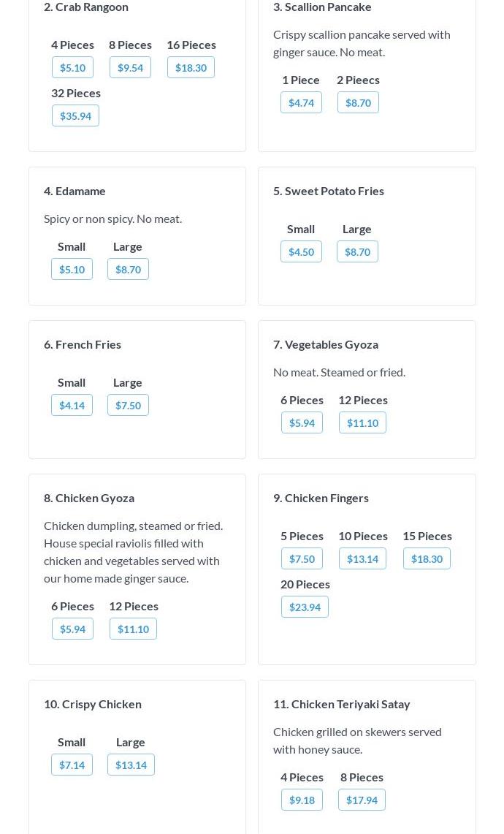This screenshot has height=834, width=504.
Task: Select Crab Rangoon 4 Pieces $5.10 price
Action: pos(72,67)
